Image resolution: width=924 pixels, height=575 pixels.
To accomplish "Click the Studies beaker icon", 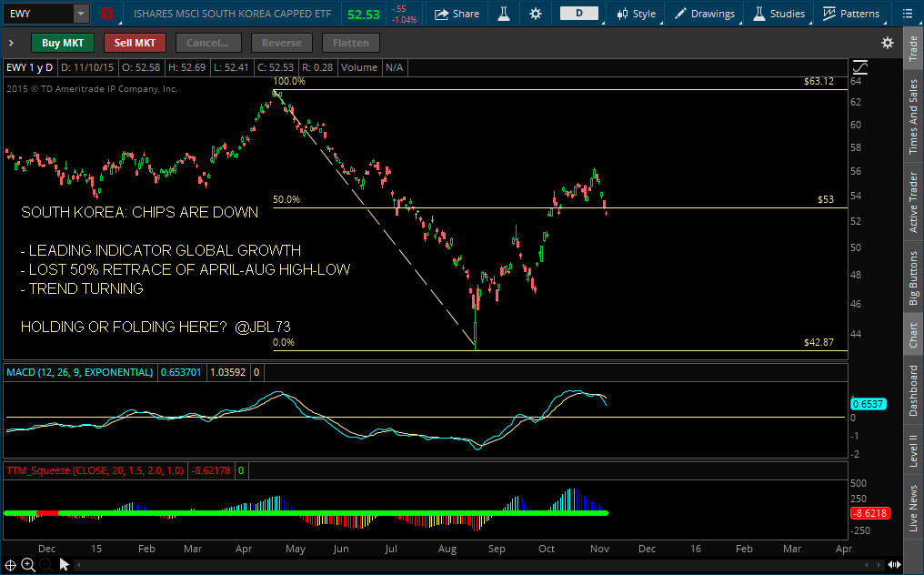I will click(x=759, y=14).
